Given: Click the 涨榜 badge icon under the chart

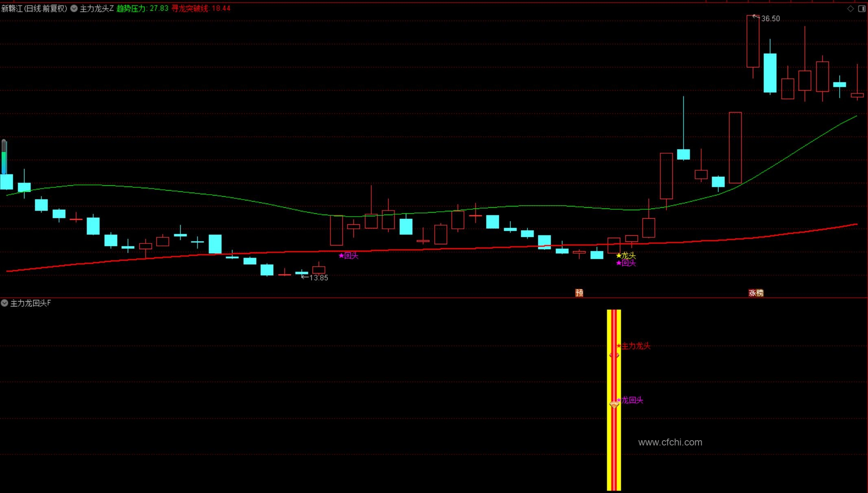Looking at the screenshot, I should pos(756,293).
